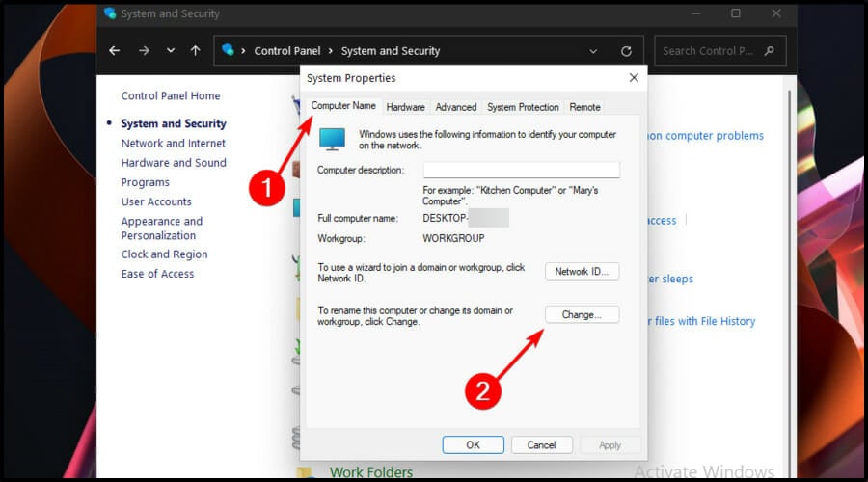Expand breadcrumb chevron after Control Panel

click(331, 51)
